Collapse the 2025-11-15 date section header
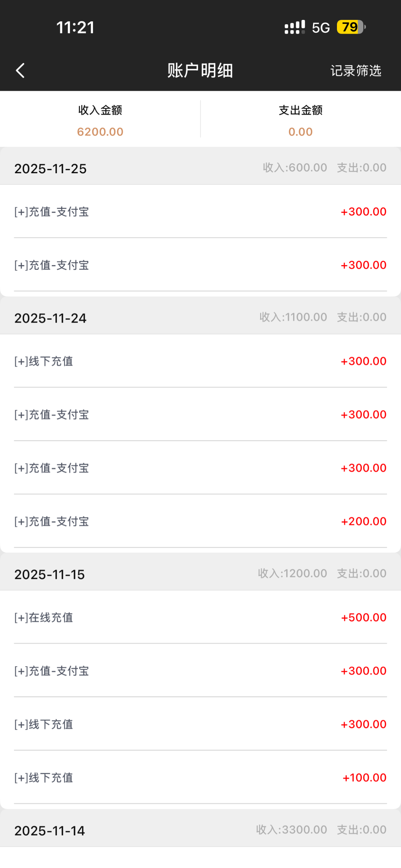This screenshot has width=401, height=868. (200, 574)
